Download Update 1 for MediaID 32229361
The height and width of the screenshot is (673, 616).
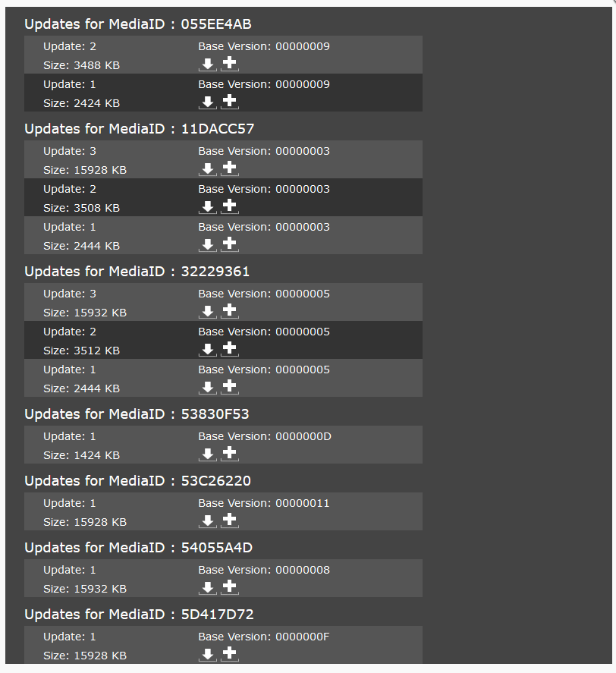click(x=207, y=388)
